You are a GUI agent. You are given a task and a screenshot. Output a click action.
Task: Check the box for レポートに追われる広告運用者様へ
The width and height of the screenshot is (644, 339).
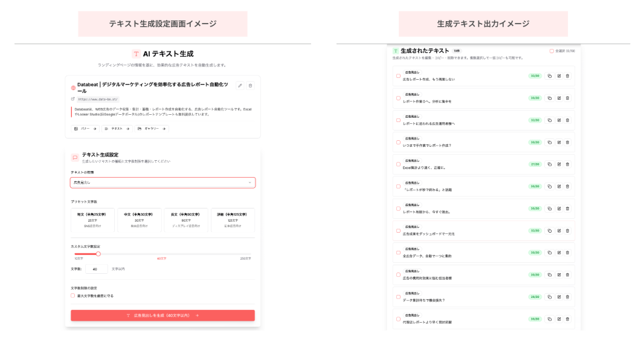tap(398, 120)
